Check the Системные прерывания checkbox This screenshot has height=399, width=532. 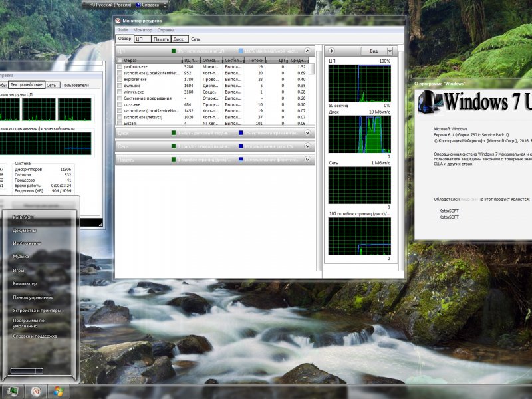click(x=120, y=98)
